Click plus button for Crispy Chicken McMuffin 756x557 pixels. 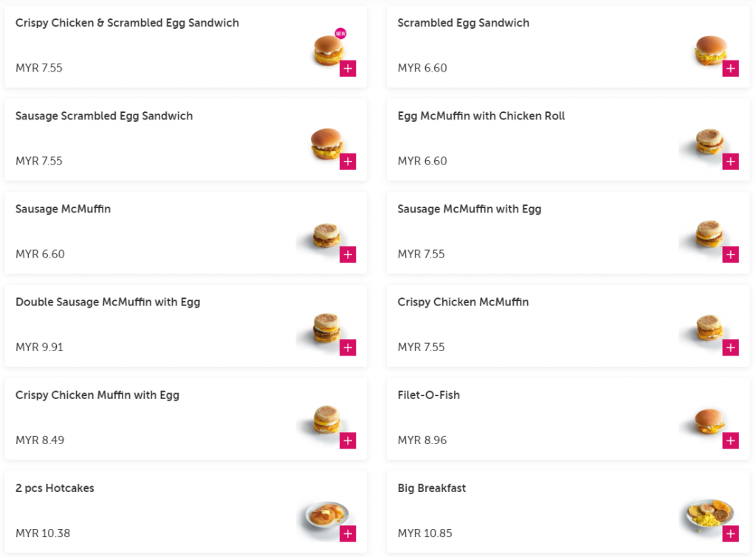point(730,347)
